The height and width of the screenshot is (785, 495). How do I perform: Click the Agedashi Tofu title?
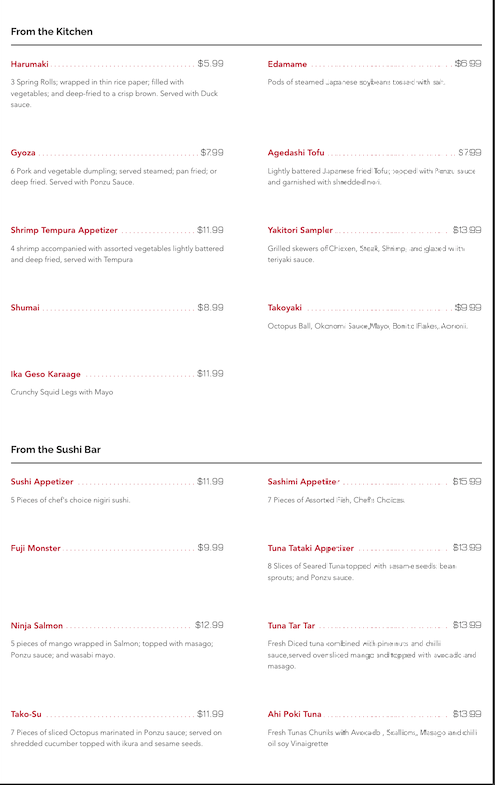pyautogui.click(x=296, y=153)
